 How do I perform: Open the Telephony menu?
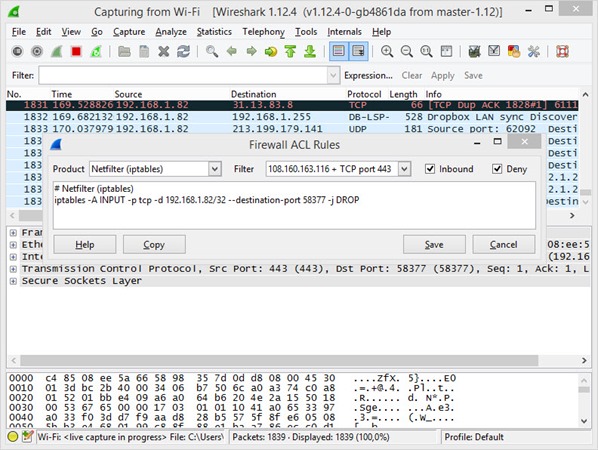264,32
